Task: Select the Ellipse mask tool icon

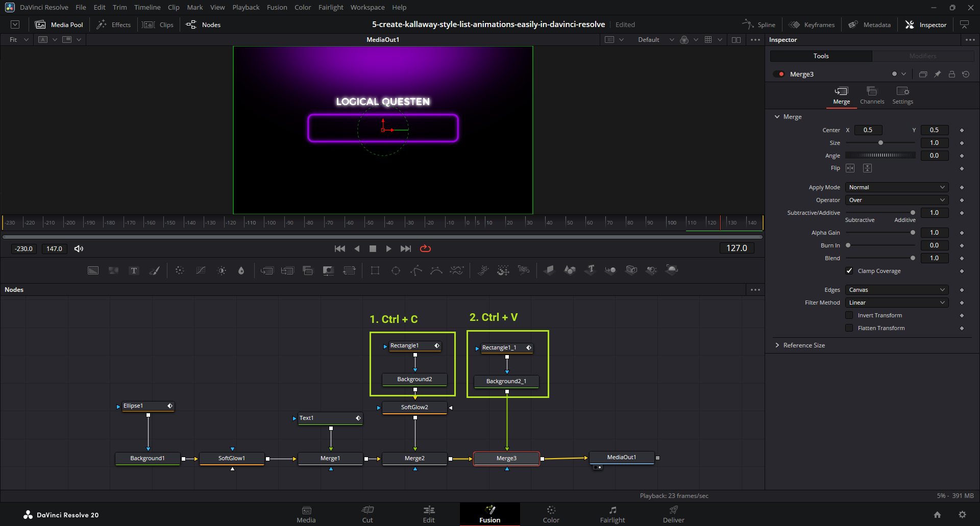Action: click(396, 270)
